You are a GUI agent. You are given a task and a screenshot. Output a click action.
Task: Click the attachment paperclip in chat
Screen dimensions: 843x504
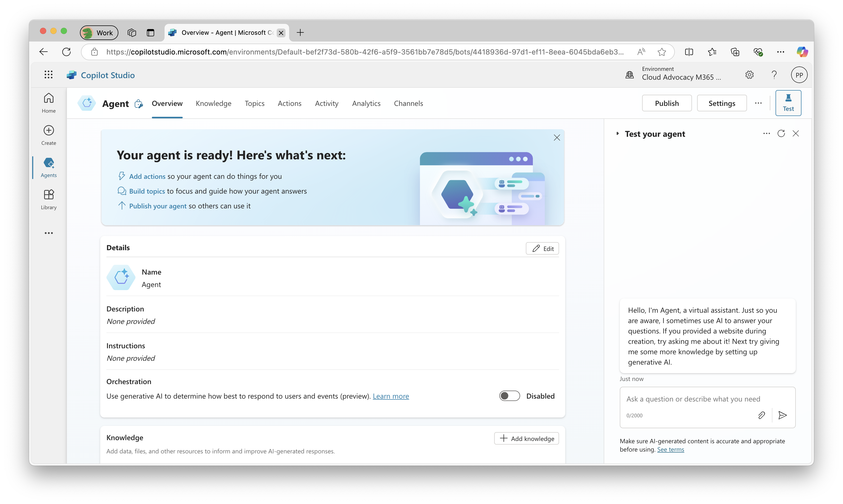click(762, 415)
